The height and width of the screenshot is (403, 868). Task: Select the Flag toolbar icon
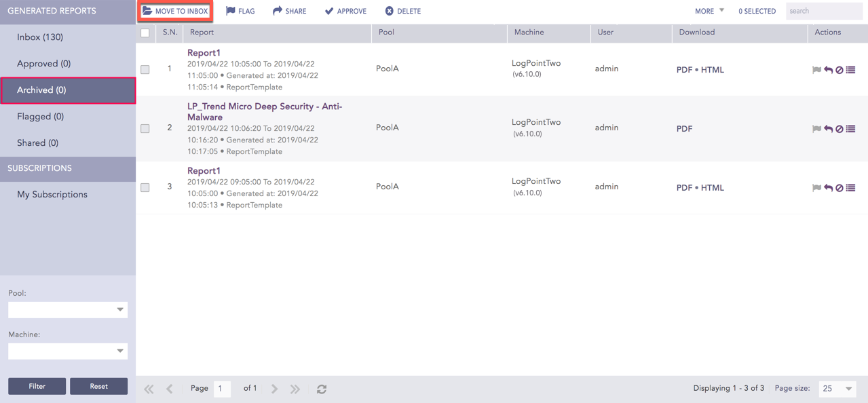229,10
